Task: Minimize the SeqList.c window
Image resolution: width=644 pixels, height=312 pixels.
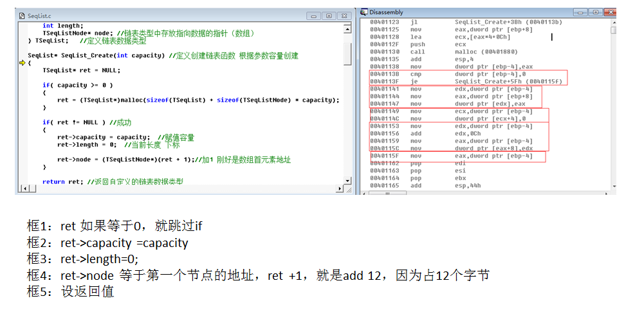Action: [x=314, y=16]
